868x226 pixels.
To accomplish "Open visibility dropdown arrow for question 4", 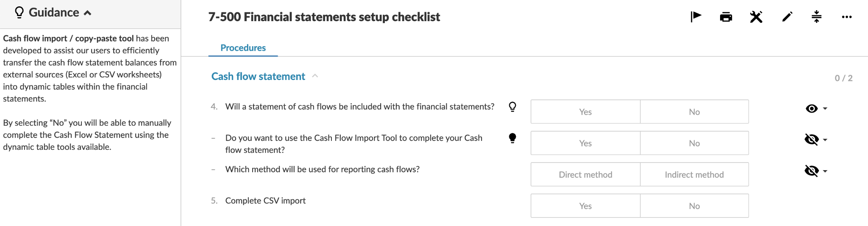I will tap(825, 109).
